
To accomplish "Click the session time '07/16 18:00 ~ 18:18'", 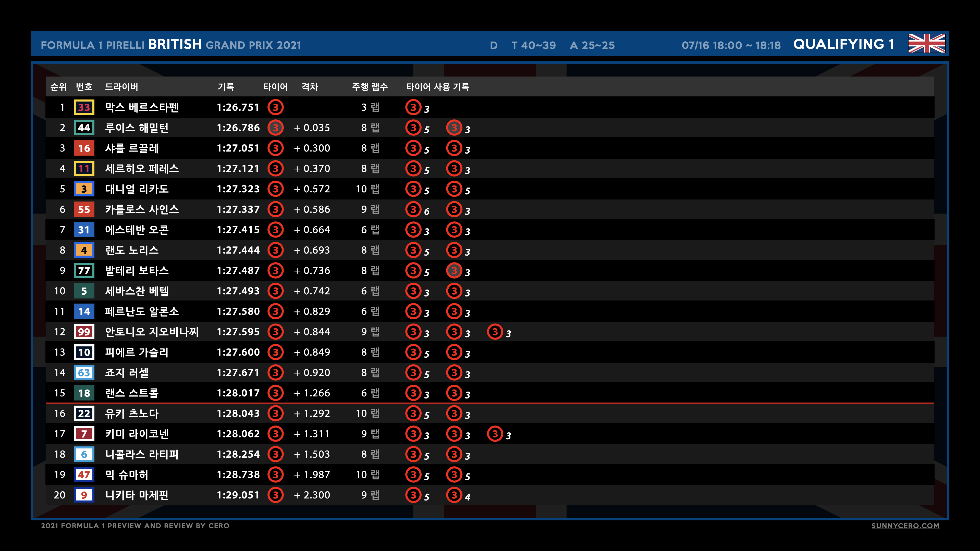I will point(731,45).
